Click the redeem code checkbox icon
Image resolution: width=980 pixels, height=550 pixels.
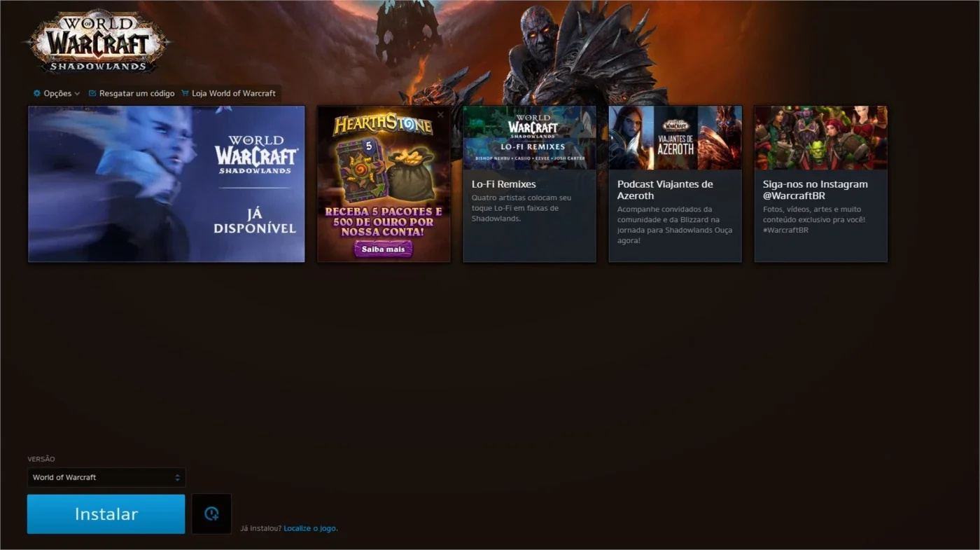point(92,93)
